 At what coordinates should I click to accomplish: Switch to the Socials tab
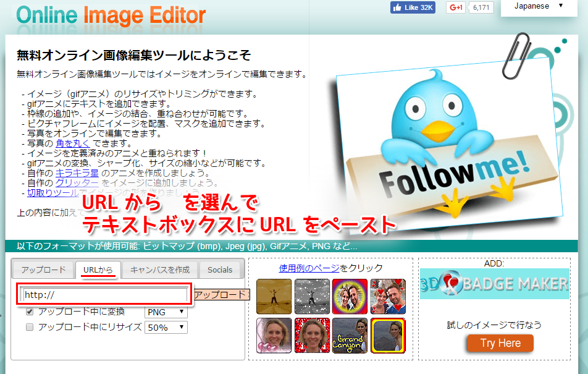pyautogui.click(x=220, y=270)
